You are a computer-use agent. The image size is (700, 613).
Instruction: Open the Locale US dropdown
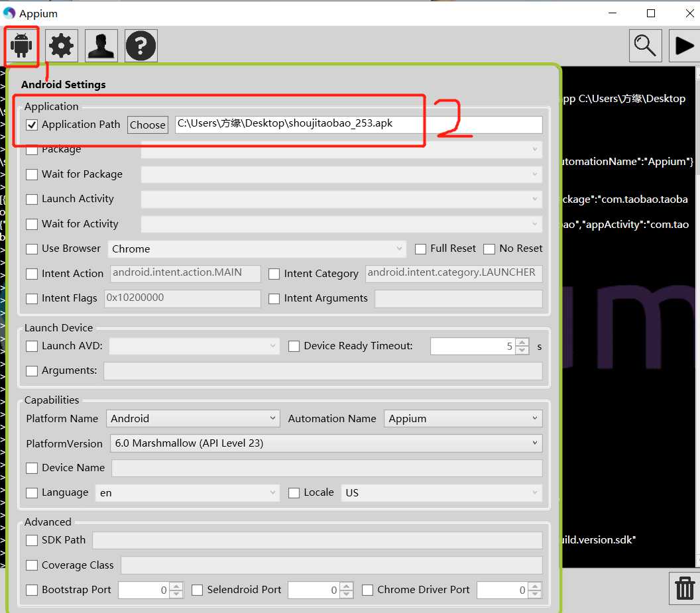(x=441, y=493)
